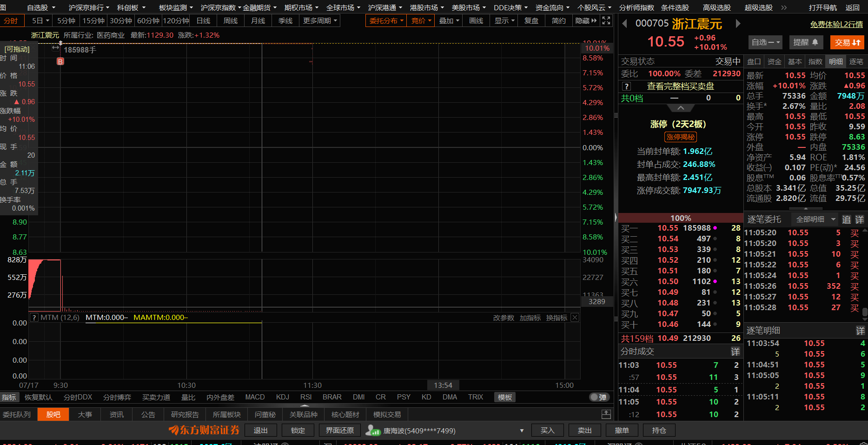The height and width of the screenshot is (445, 868).
Task: Open the 沪深京排行 menu
Action: pos(88,7)
